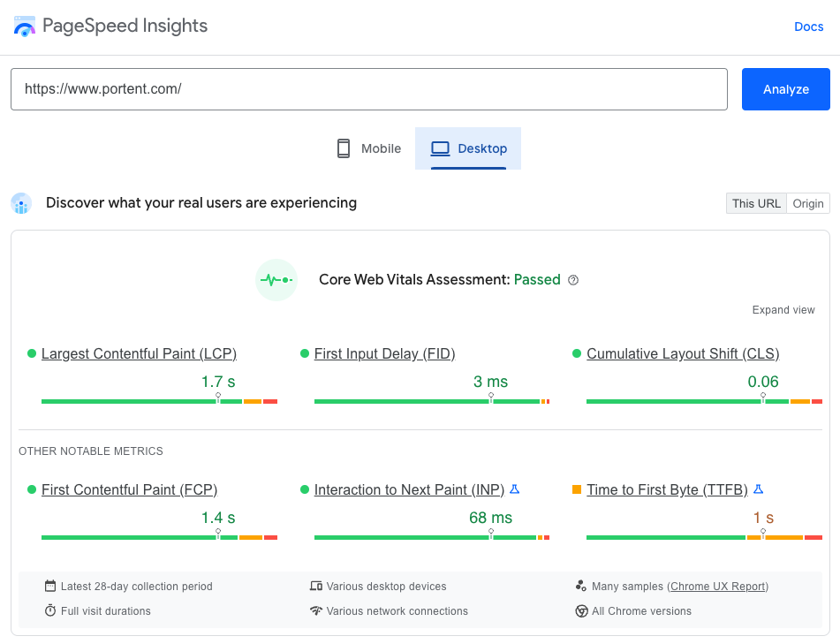
Task: Select the Desktop tab
Action: [x=468, y=148]
